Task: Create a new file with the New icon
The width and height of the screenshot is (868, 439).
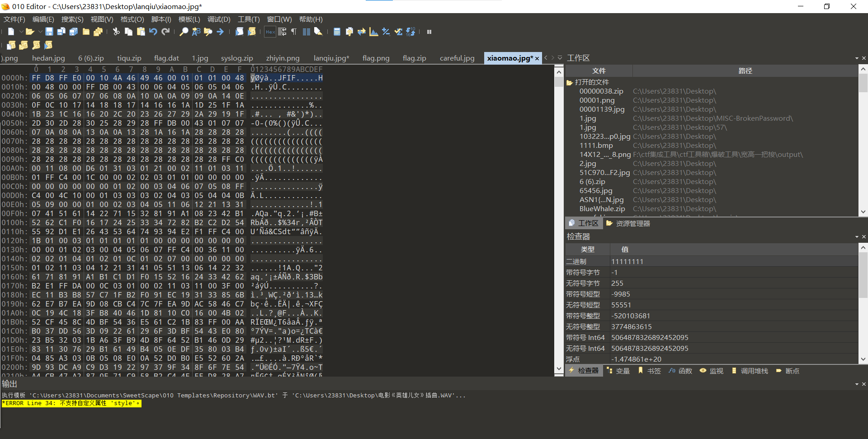Action: (11, 32)
